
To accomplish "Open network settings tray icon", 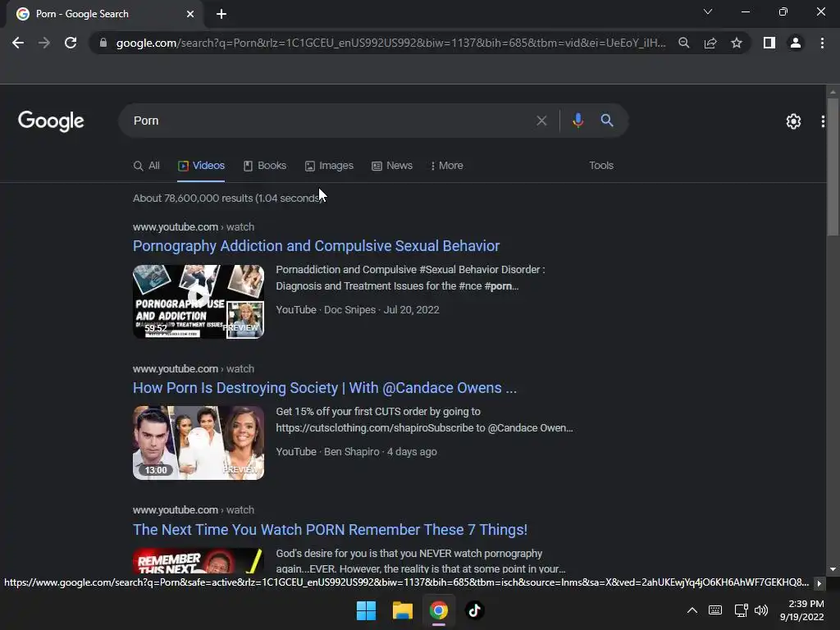I will (741, 610).
